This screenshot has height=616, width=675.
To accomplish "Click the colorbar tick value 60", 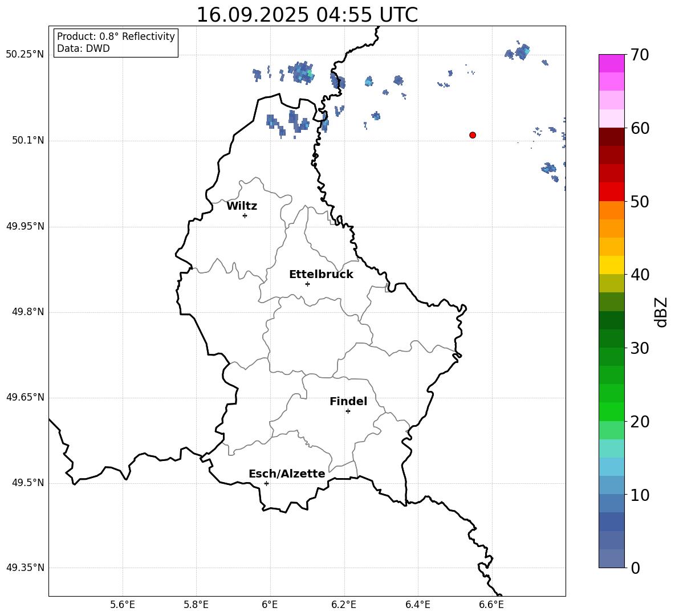I will 640,128.
